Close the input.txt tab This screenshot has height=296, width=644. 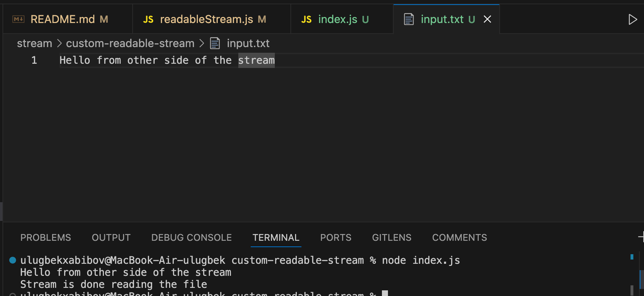(x=488, y=19)
